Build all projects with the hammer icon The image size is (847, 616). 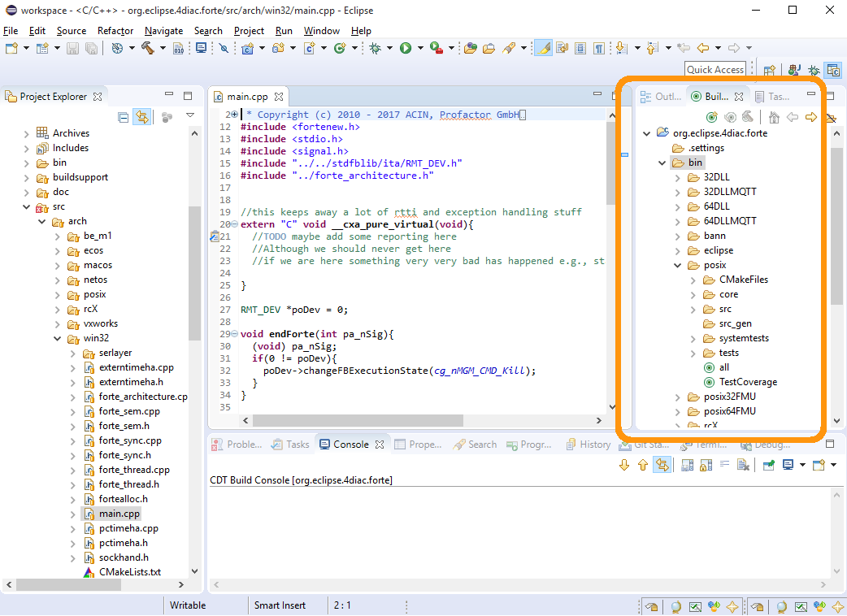pyautogui.click(x=149, y=48)
